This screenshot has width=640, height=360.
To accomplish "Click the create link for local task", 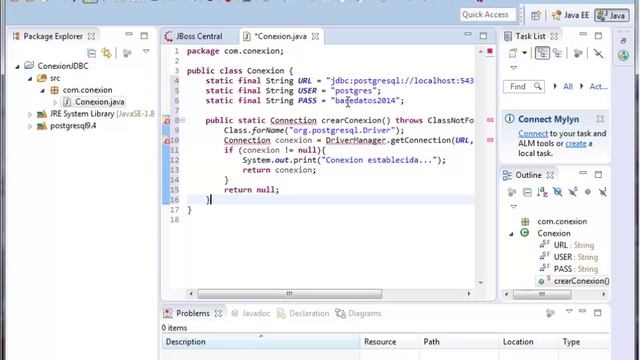I will coord(576,144).
